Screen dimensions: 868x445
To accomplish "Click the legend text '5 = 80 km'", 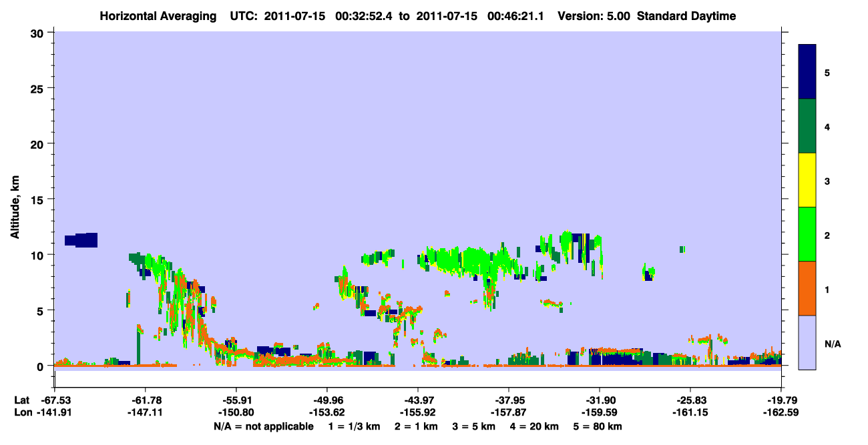I will [x=598, y=426].
